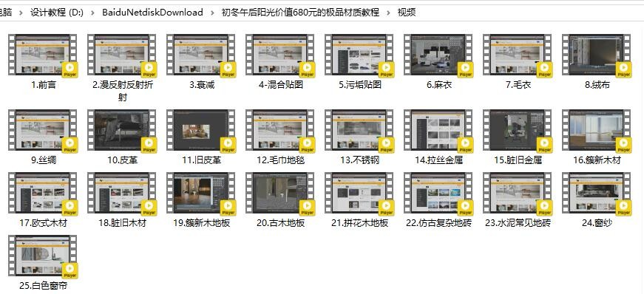Click the 视频 breadcrumb segment
This screenshot has height=294, width=644.
pyautogui.click(x=407, y=13)
